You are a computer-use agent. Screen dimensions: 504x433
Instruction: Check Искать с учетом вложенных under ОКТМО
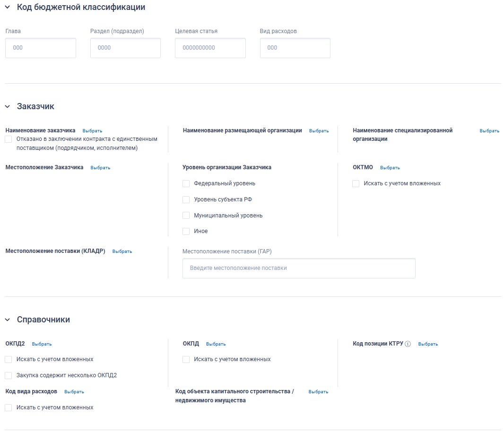tap(356, 183)
